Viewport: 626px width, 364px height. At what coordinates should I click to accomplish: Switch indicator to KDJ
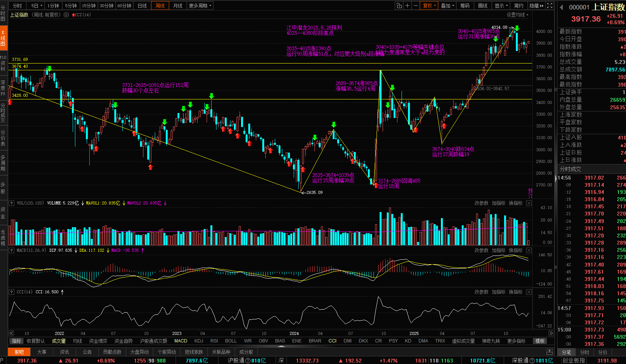(199, 341)
